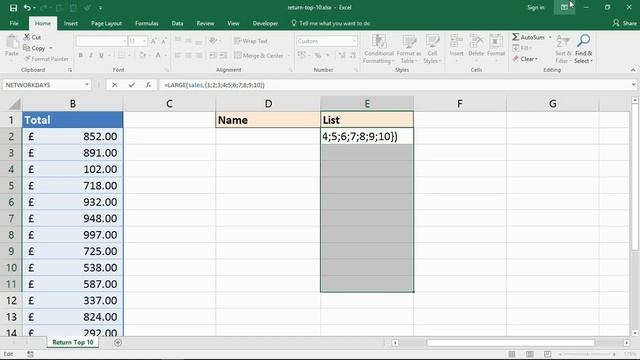Screen dimensions: 640x360
Task: Click the Cut scissors icon
Action: (27, 37)
